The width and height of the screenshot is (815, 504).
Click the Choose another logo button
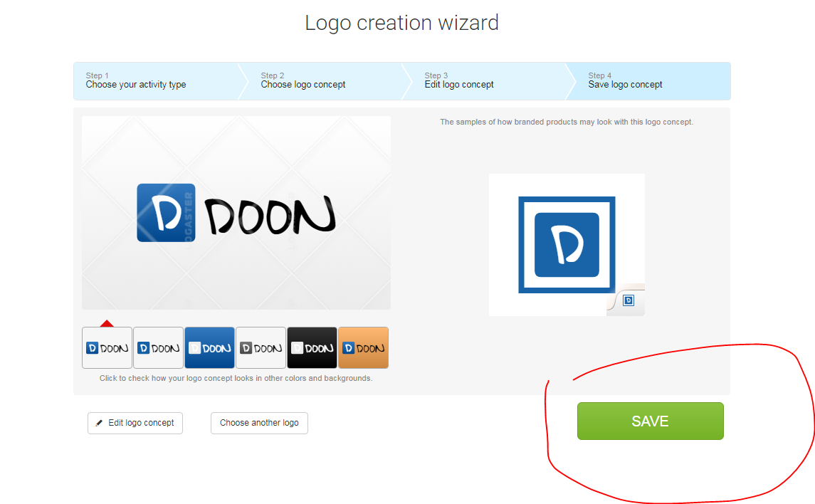pos(259,423)
